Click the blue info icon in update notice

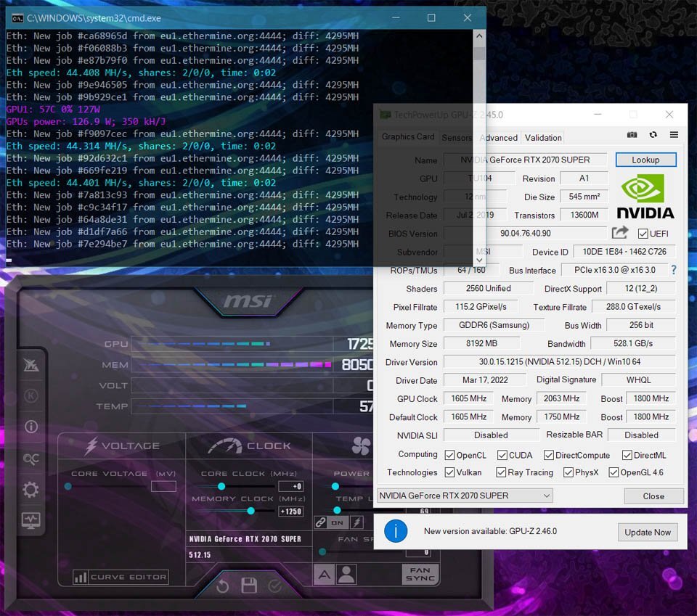click(395, 530)
